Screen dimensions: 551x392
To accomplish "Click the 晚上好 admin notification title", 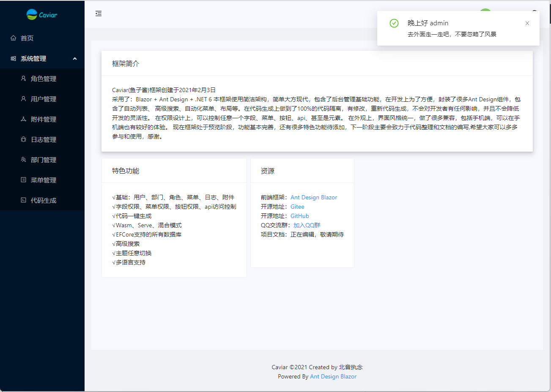I will tap(428, 23).
